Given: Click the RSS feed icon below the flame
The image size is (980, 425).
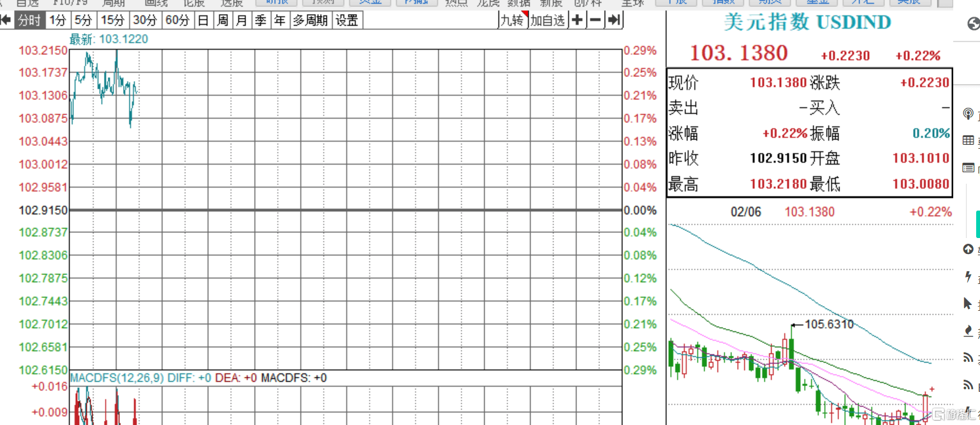Looking at the screenshot, I should pyautogui.click(x=969, y=357).
